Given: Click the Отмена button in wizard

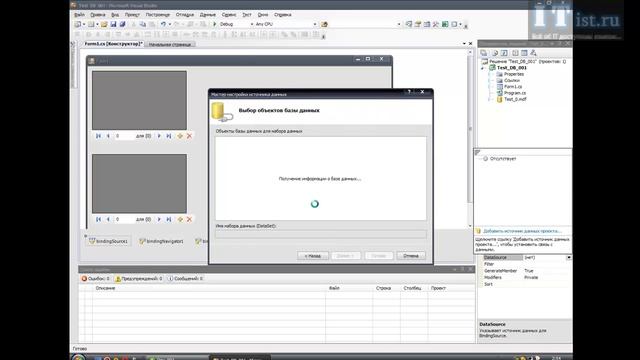Looking at the screenshot, I should point(411,256).
